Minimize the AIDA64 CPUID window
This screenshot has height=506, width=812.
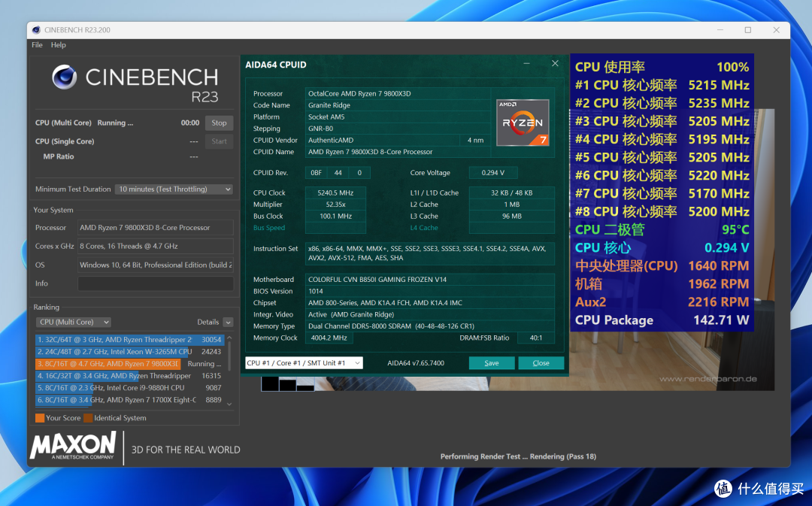pyautogui.click(x=526, y=64)
